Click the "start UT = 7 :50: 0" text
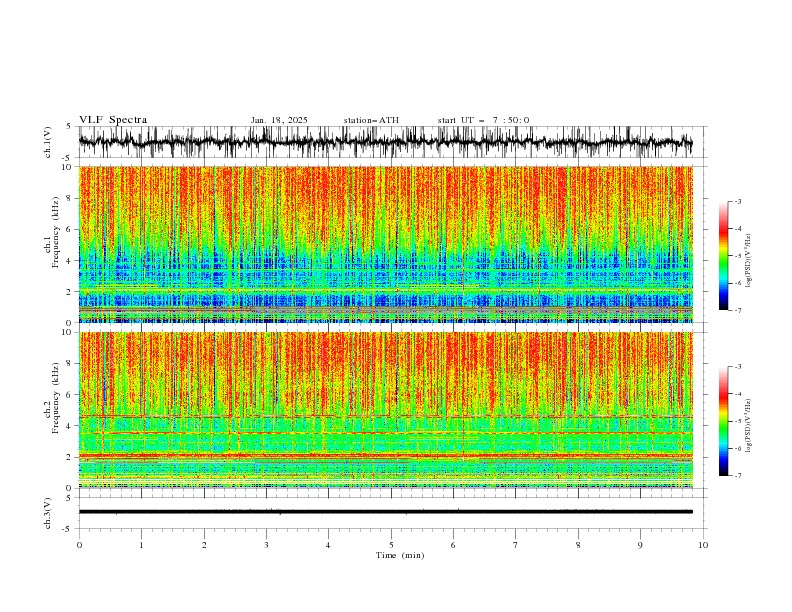The image size is (792, 612). [x=483, y=120]
